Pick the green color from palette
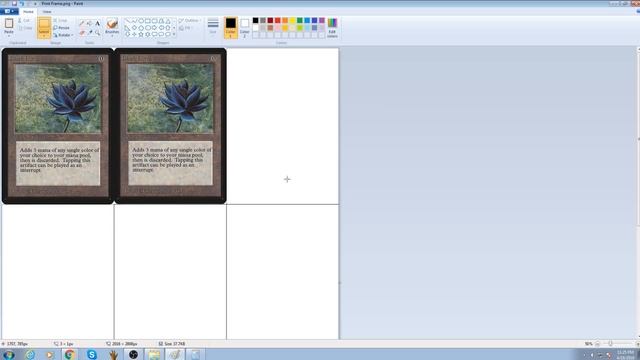 pyautogui.click(x=300, y=20)
